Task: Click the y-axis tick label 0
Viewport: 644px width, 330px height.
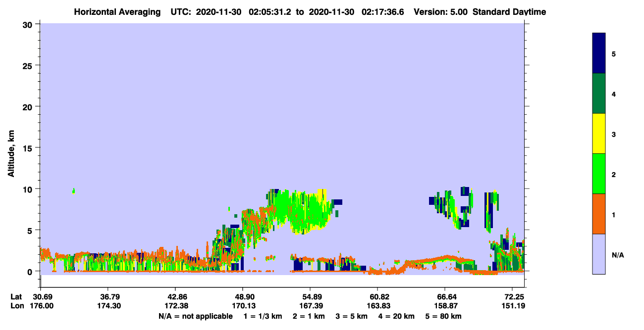Action: pyautogui.click(x=31, y=271)
